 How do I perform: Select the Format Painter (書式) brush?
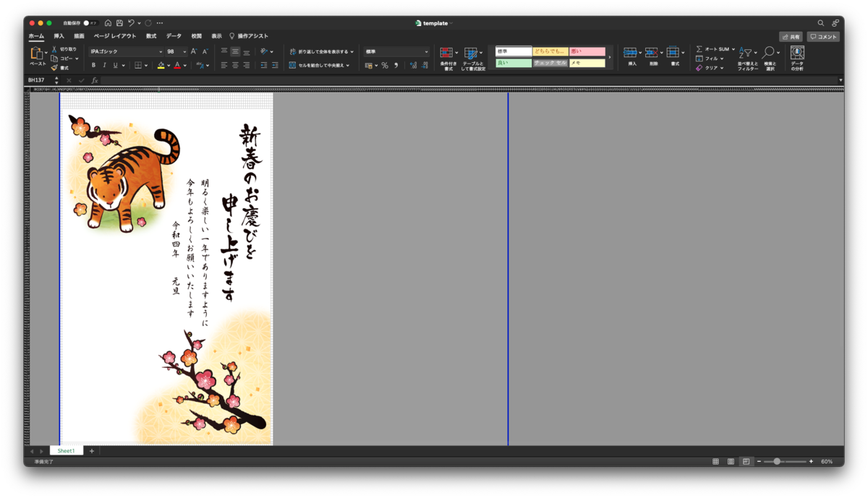point(55,67)
